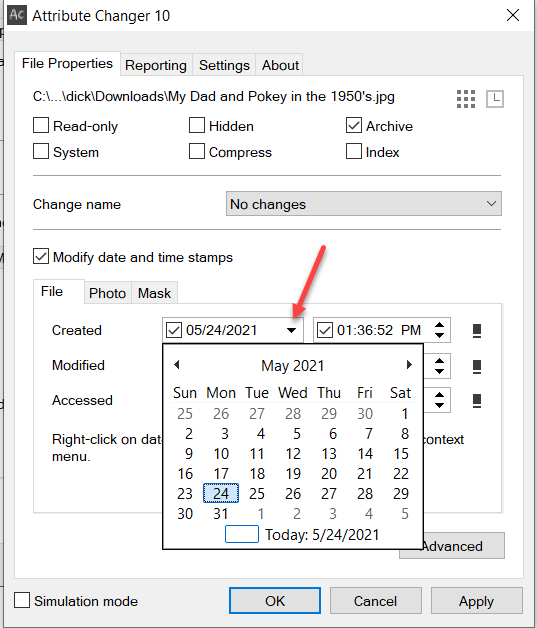Click the Attribute Changer app icon in title bar
The width and height of the screenshot is (537, 628).
pos(17,16)
